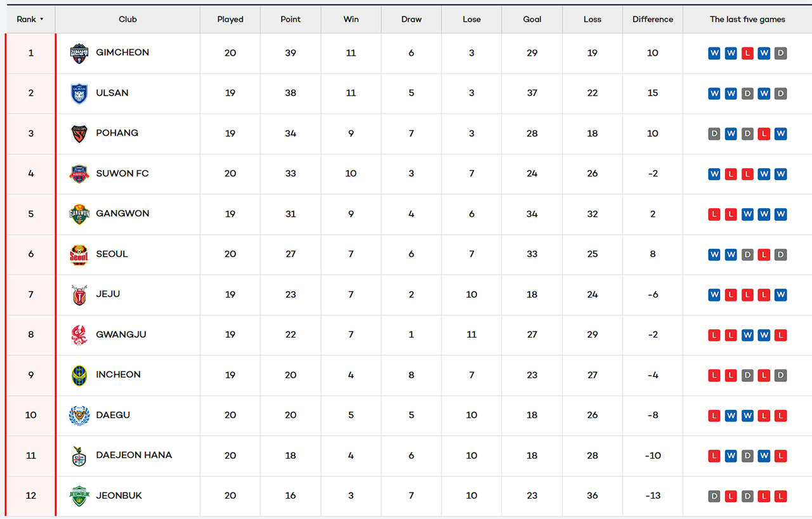Image resolution: width=812 pixels, height=519 pixels.
Task: Click the Ulsan club crest icon
Action: click(79, 93)
